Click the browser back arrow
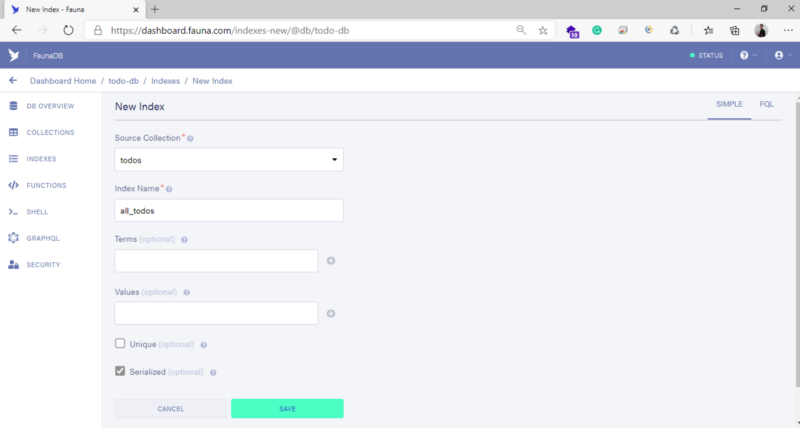Image resolution: width=800 pixels, height=428 pixels. pyautogui.click(x=17, y=30)
